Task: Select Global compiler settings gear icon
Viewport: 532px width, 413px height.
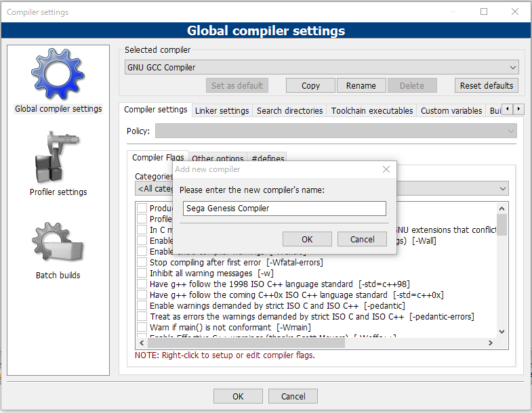Action: pos(58,74)
